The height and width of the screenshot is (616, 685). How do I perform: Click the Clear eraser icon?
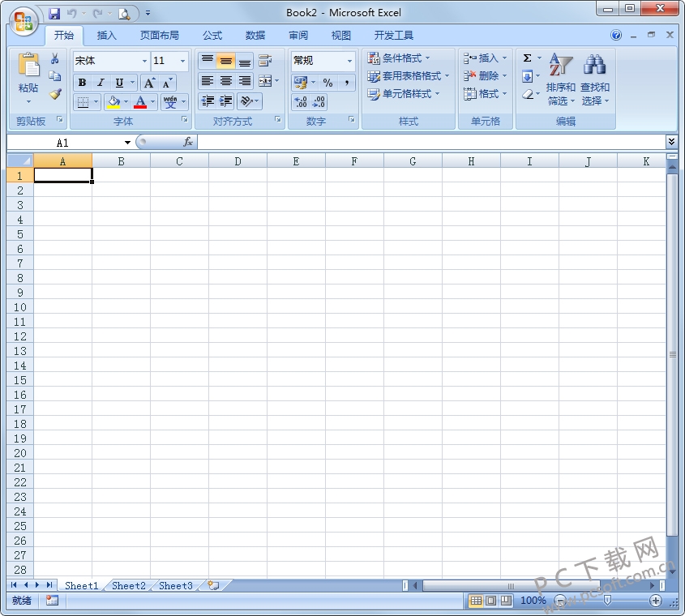click(x=527, y=94)
